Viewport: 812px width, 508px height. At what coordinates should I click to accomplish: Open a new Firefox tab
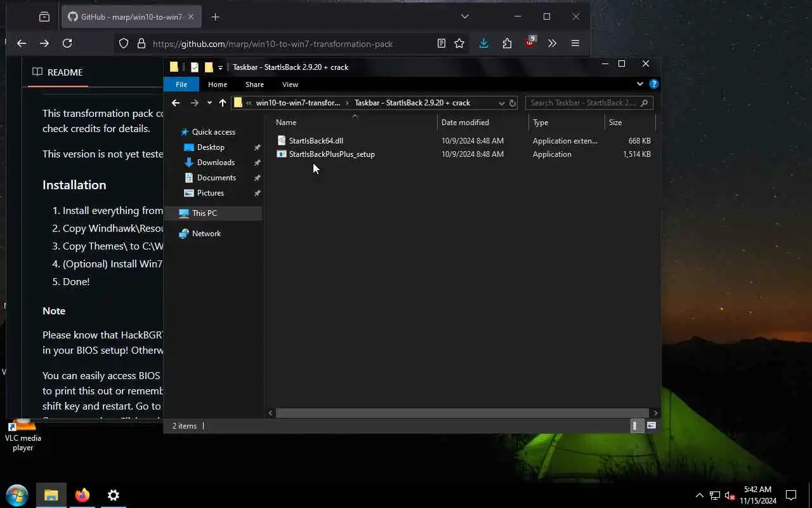(215, 17)
